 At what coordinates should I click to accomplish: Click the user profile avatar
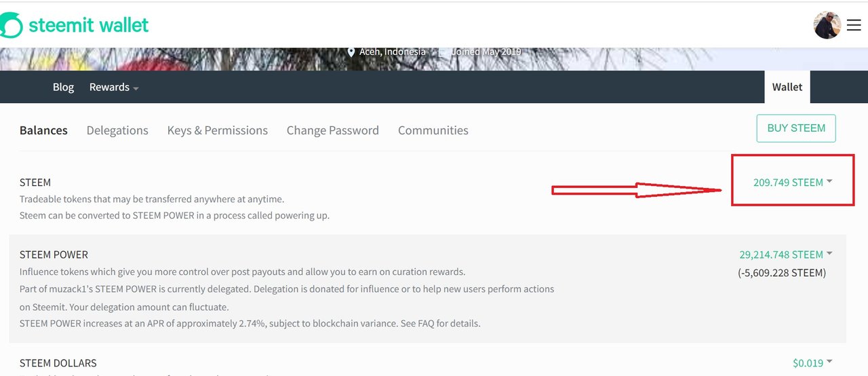point(827,25)
